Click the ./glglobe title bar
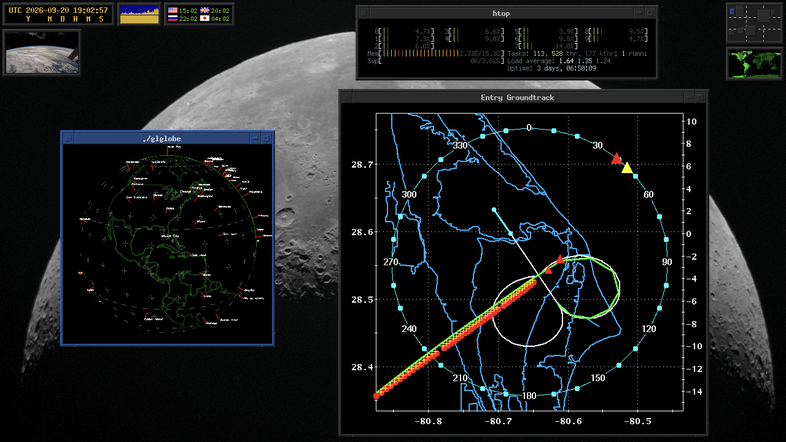The height and width of the screenshot is (442, 786). point(161,138)
